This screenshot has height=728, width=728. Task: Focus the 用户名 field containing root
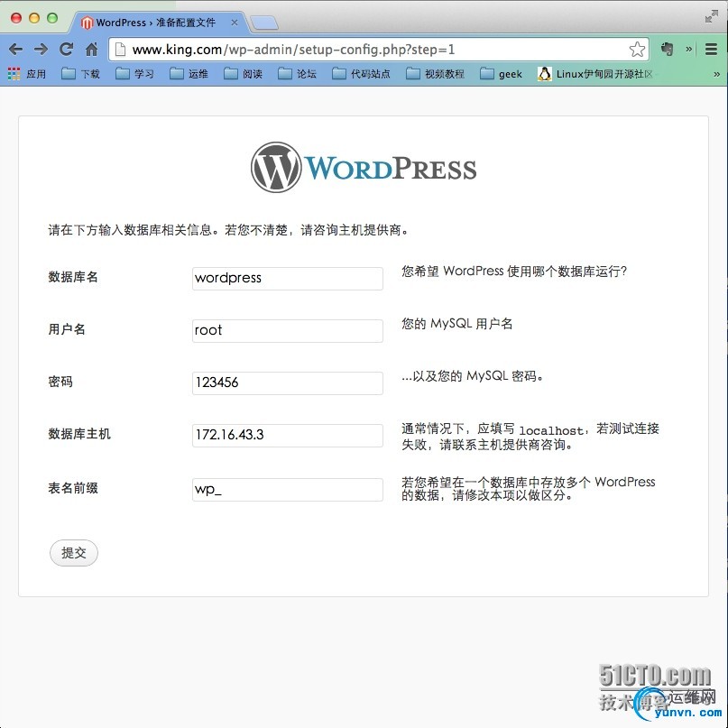click(x=288, y=330)
